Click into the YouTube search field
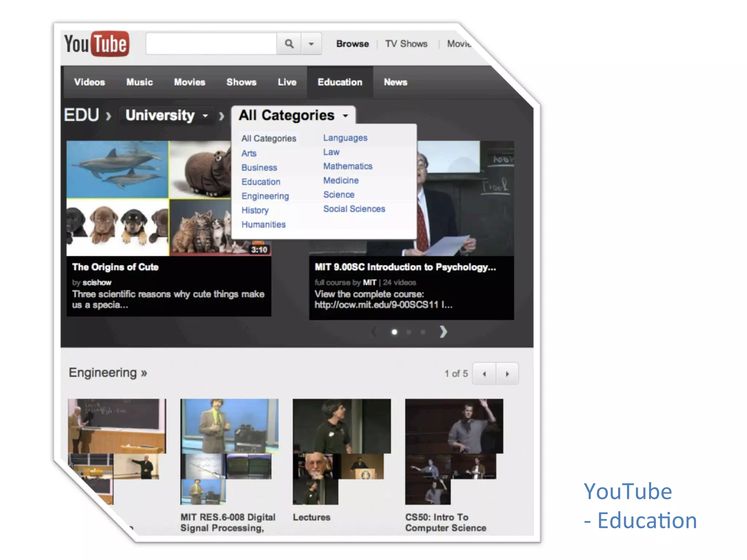Screen dimensions: 747x560 211,44
